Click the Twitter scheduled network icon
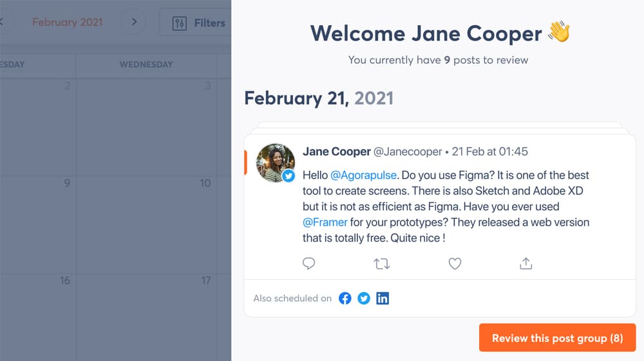Viewport: 644px width, 361px height. (364, 298)
